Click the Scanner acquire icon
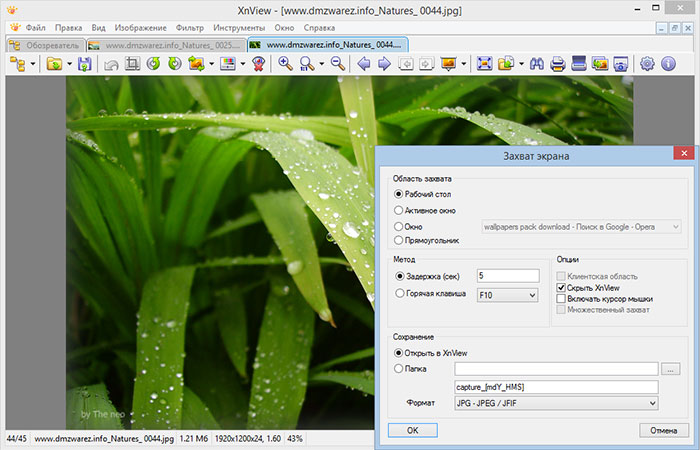This screenshot has height=450, width=700. 579,63
